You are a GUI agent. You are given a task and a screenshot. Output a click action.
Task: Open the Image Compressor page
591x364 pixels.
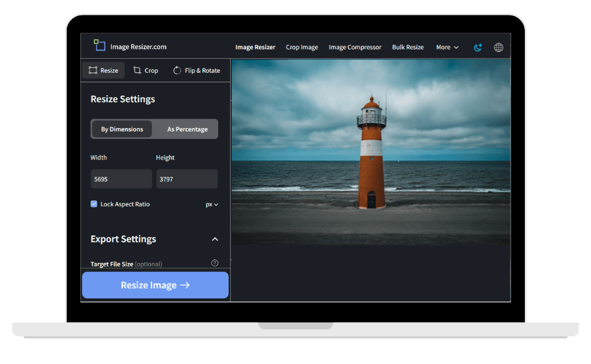tap(355, 47)
